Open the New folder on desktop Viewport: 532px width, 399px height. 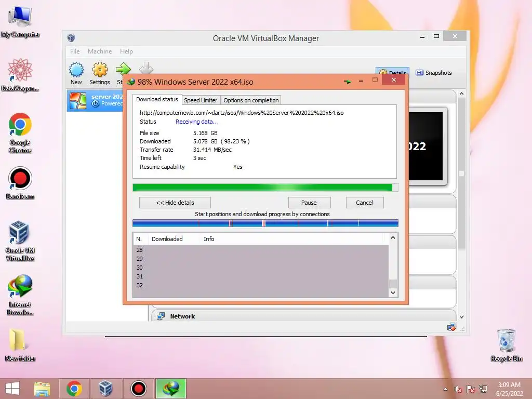pos(20,344)
